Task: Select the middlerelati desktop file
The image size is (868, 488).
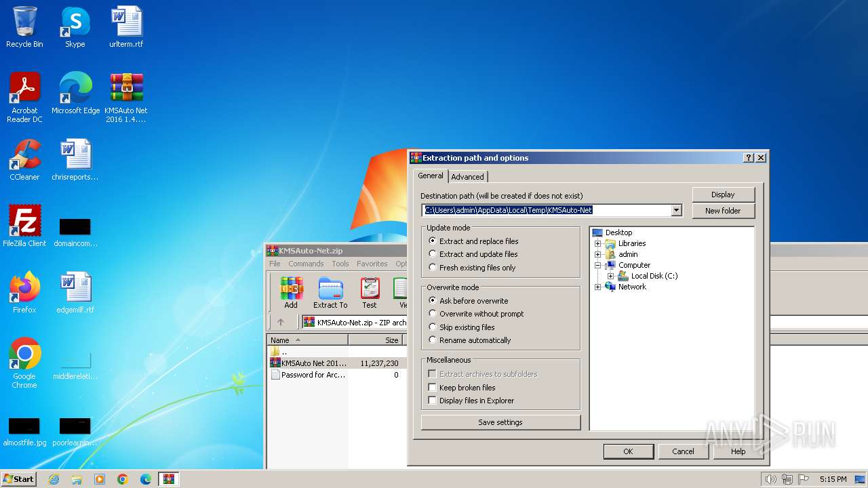Action: click(x=75, y=365)
